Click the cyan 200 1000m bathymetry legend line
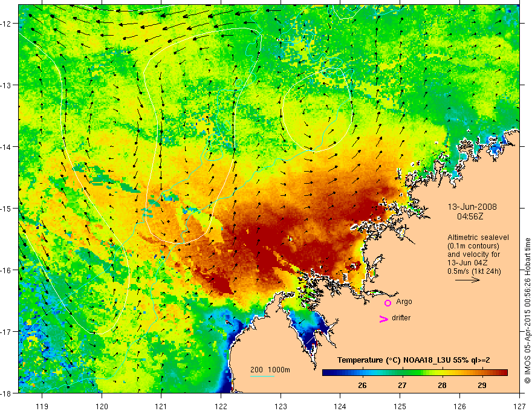Image resolution: width=532 pixels, height=411 pixels. pos(262,376)
